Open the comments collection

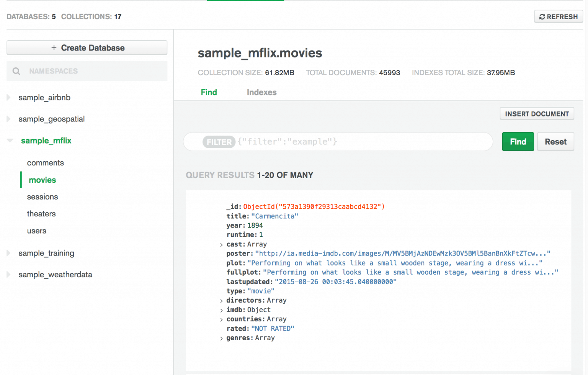pyautogui.click(x=45, y=163)
